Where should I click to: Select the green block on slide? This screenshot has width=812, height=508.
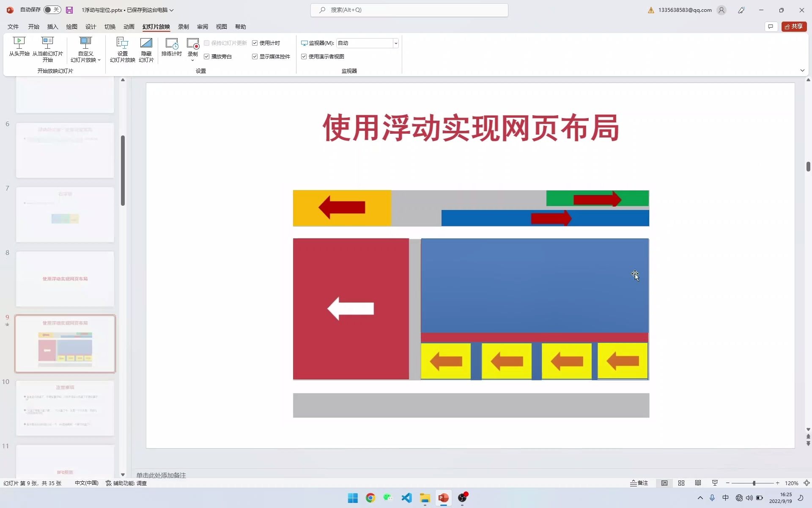[x=597, y=198]
